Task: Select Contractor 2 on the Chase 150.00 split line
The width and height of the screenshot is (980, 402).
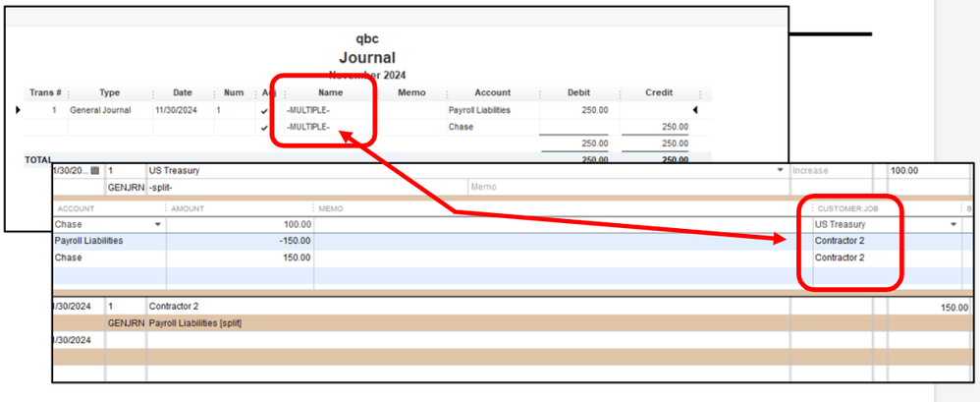Action: tap(840, 257)
